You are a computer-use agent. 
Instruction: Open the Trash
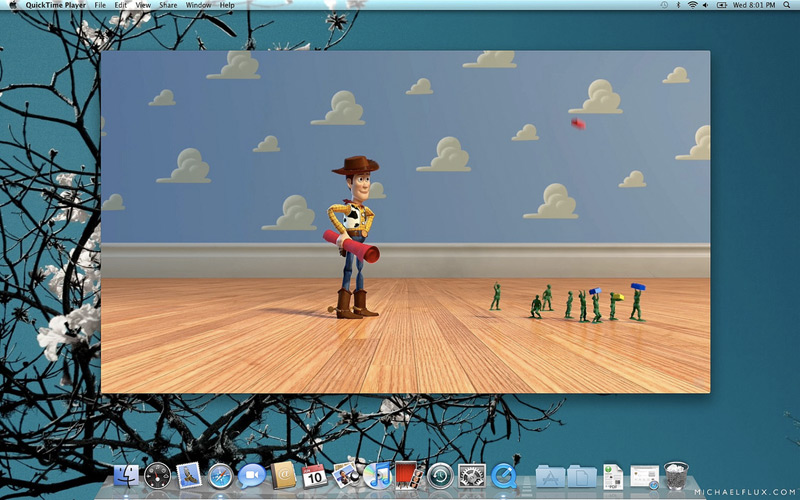(676, 475)
